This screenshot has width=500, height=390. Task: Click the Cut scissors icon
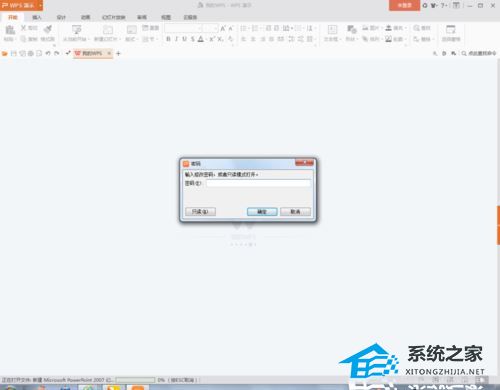pyautogui.click(x=24, y=28)
